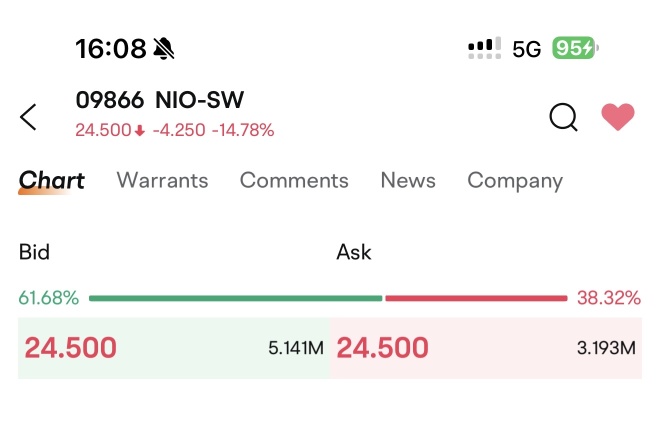Viewport: 660px width, 421px height.
Task: Open the search magnifier icon
Action: coord(564,117)
